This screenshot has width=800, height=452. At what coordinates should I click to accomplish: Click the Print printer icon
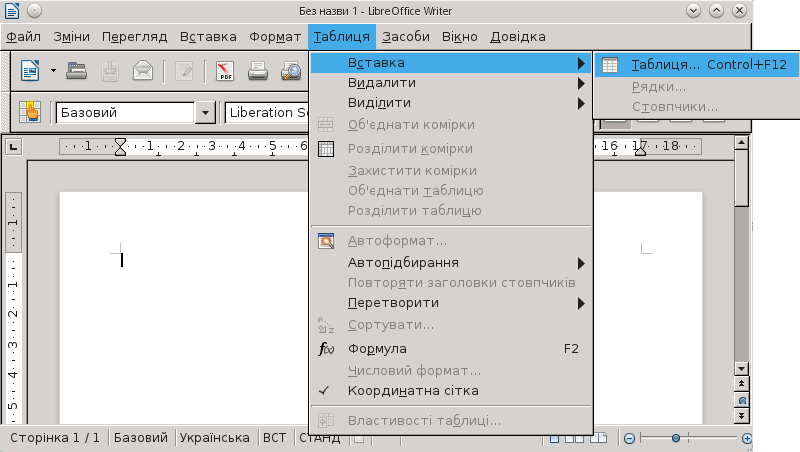pos(258,70)
